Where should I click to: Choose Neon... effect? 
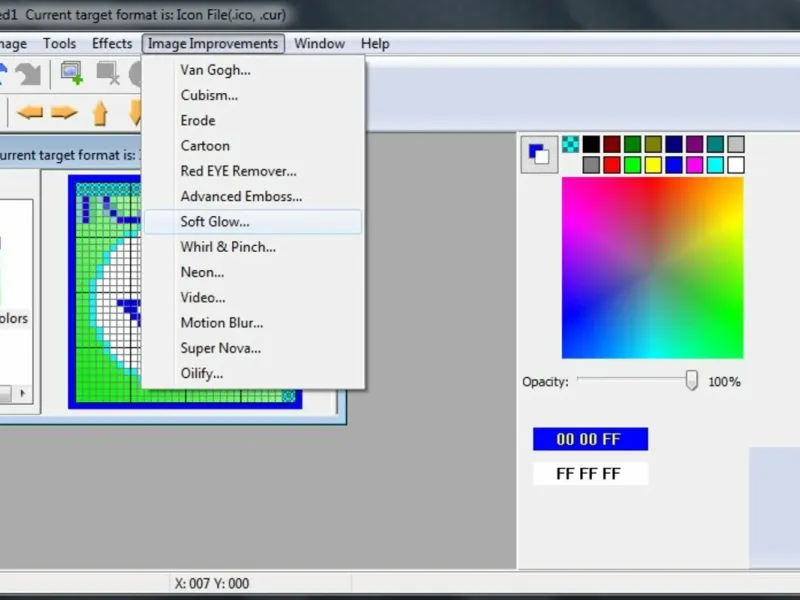253,272
